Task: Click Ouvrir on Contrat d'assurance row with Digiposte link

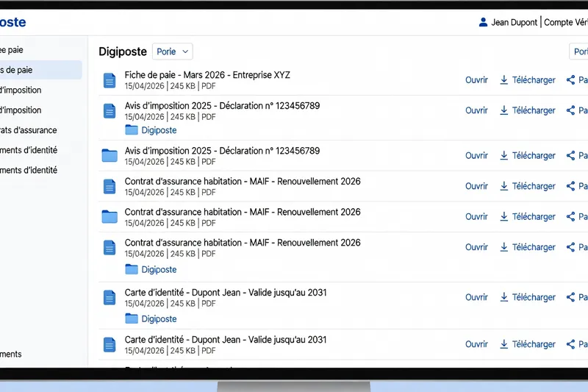Action: point(476,247)
